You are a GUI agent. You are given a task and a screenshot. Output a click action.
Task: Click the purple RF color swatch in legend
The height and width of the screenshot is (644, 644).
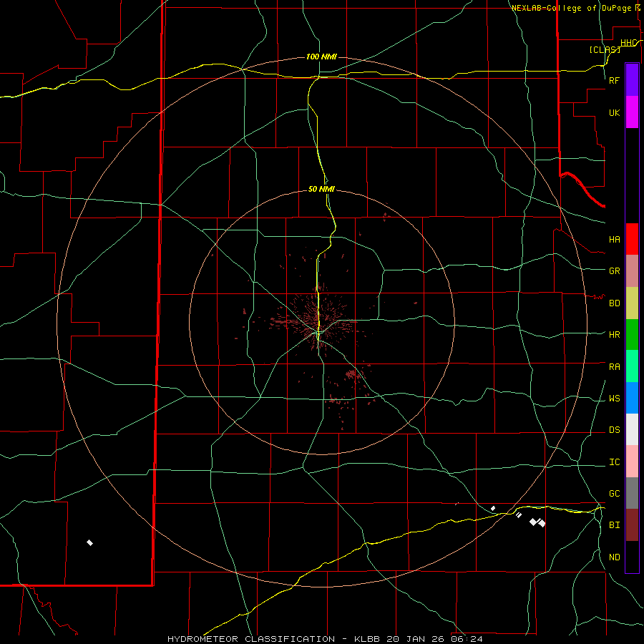coord(632,79)
